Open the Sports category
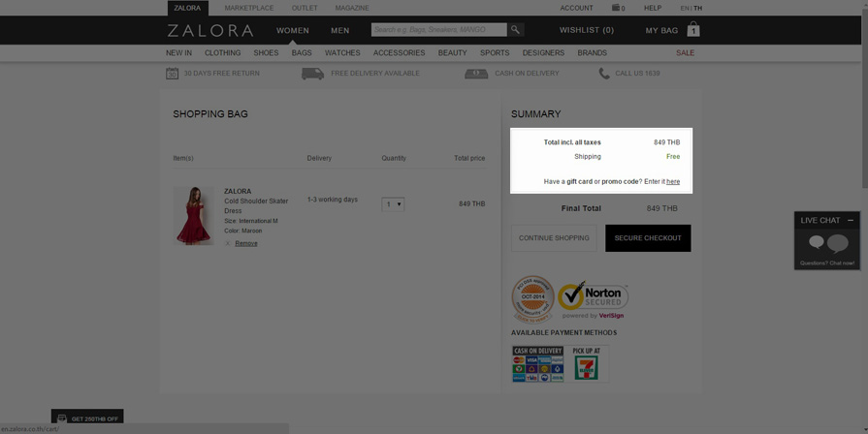 495,53
